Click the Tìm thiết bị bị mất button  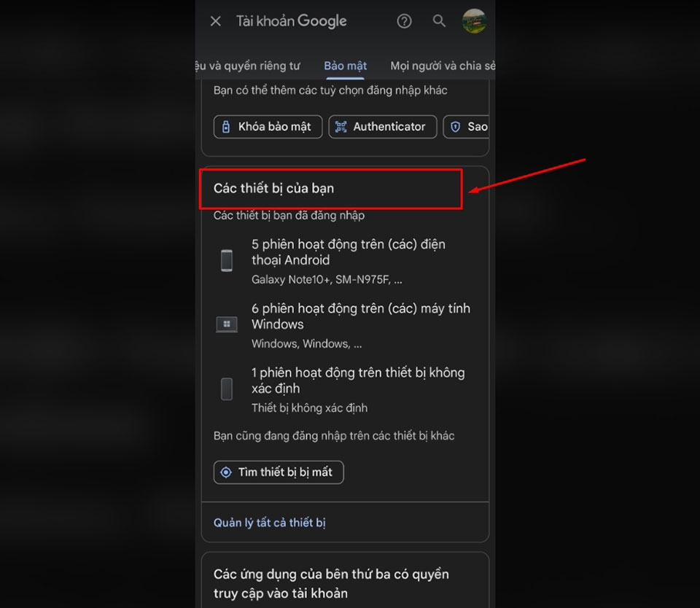click(x=278, y=472)
